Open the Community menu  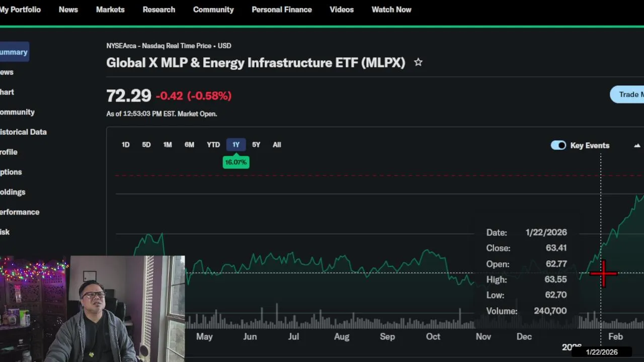click(x=213, y=10)
